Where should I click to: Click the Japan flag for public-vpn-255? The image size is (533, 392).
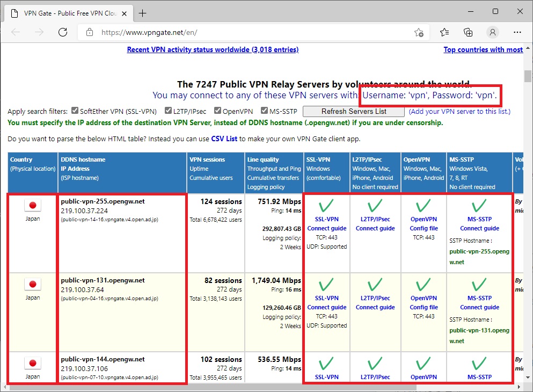tap(33, 205)
